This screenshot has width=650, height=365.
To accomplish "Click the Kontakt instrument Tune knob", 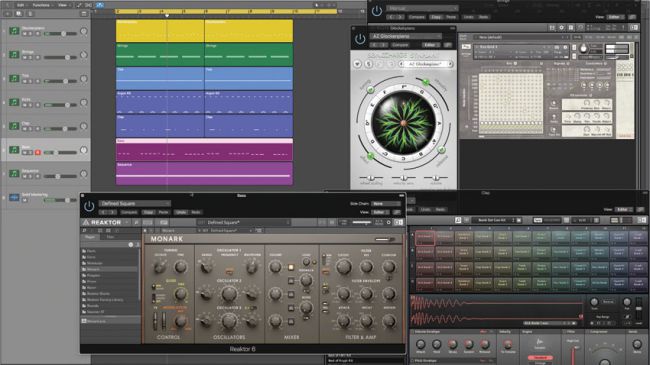I will click(x=584, y=49).
